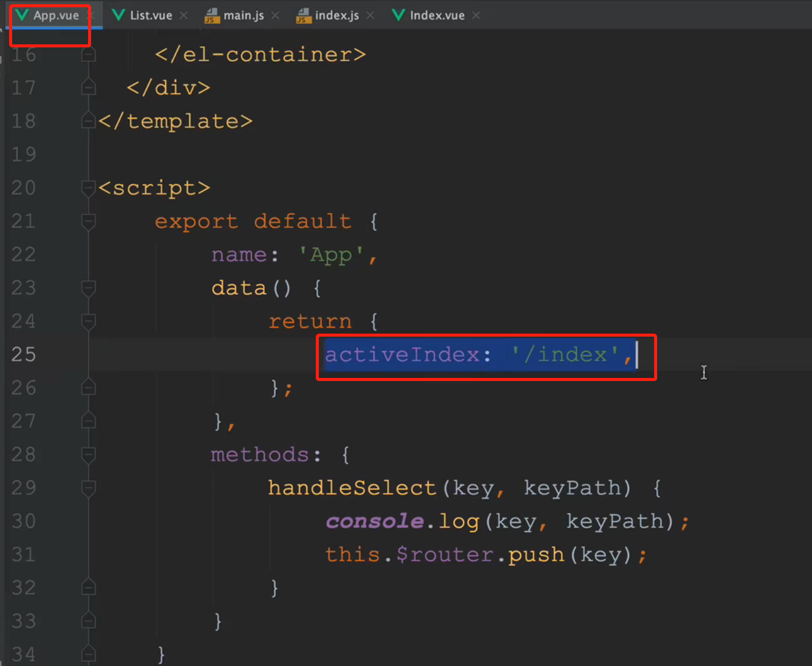The image size is (812, 666).
Task: Click line number 19 in gutter
Action: click(x=24, y=154)
